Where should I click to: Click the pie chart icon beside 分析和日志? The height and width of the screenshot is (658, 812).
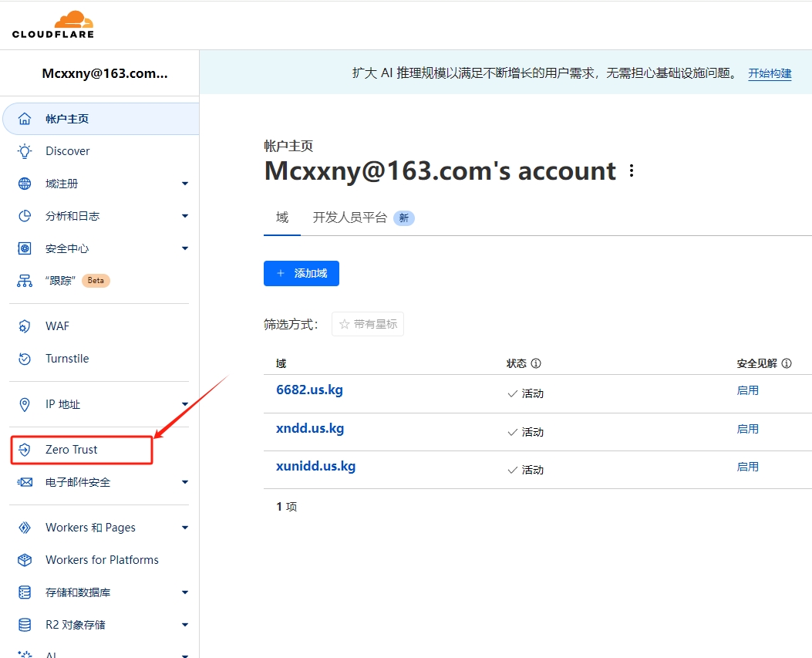(25, 216)
